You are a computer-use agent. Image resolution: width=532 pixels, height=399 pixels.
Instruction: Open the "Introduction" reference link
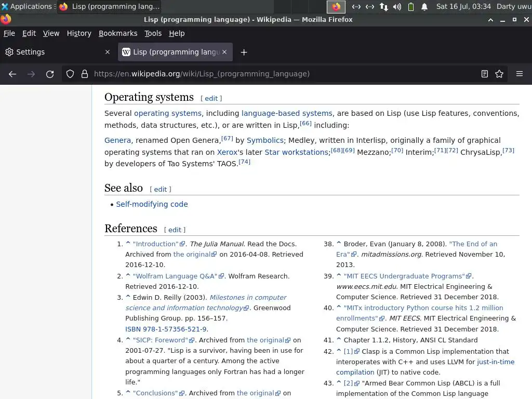click(x=159, y=244)
